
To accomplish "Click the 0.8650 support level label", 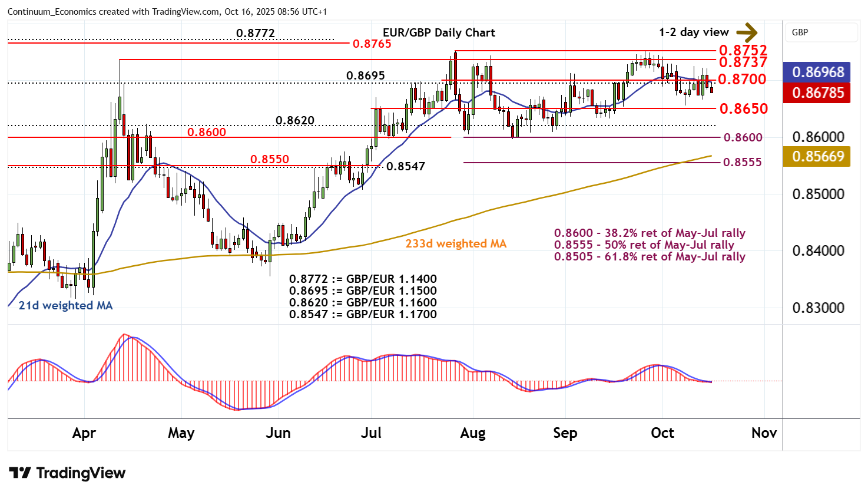I will [743, 108].
